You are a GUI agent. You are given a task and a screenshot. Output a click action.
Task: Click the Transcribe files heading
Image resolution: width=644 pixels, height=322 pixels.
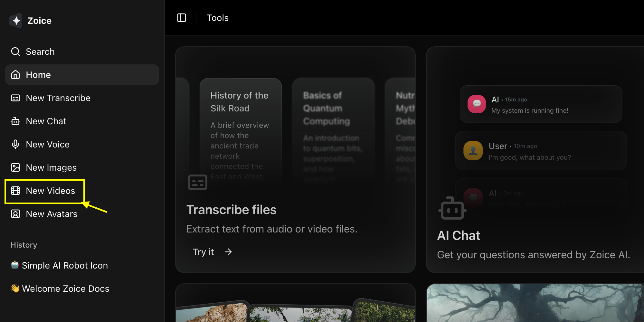point(232,210)
